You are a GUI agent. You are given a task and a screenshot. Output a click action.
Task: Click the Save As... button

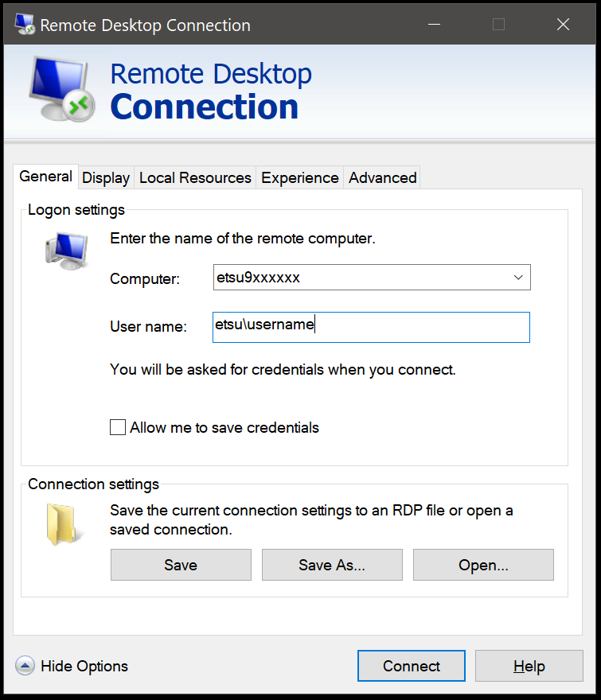pyautogui.click(x=332, y=565)
